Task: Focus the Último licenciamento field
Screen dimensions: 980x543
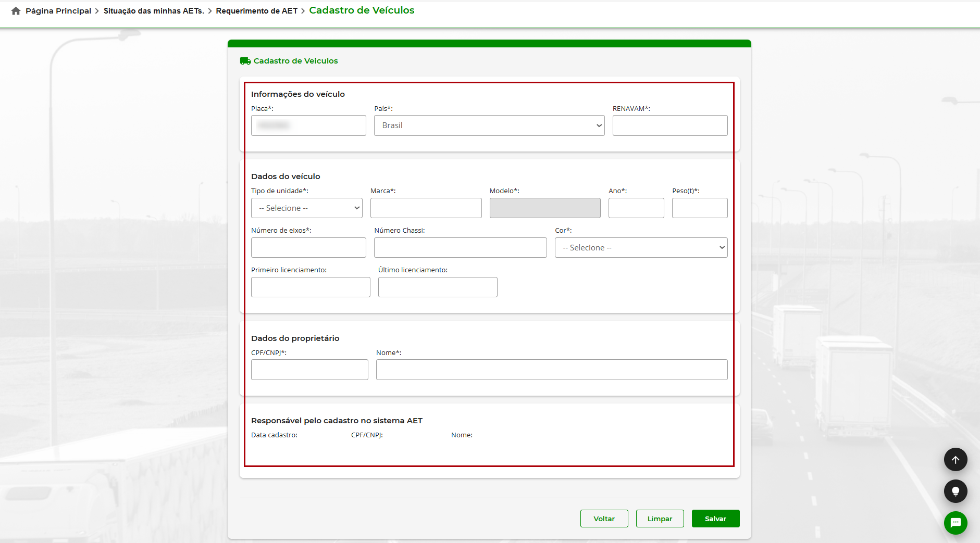Action: pos(438,287)
